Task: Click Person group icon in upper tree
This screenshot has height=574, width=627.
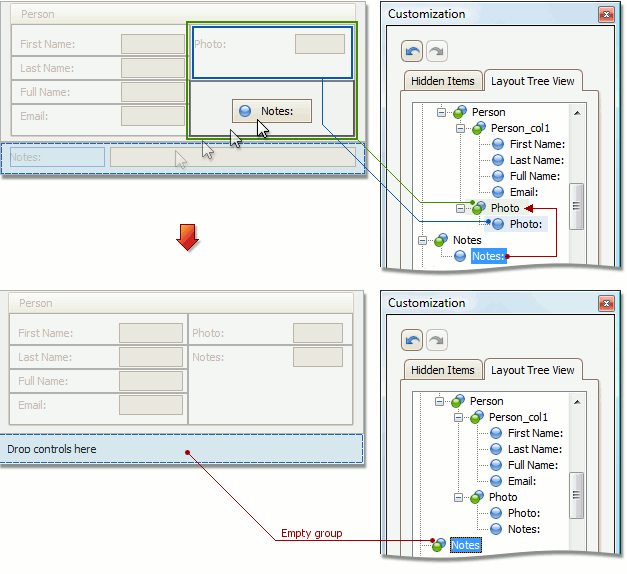Action: 460,112
